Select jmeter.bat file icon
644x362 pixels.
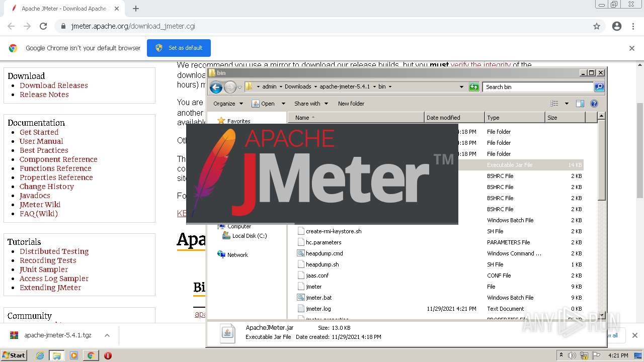click(301, 298)
